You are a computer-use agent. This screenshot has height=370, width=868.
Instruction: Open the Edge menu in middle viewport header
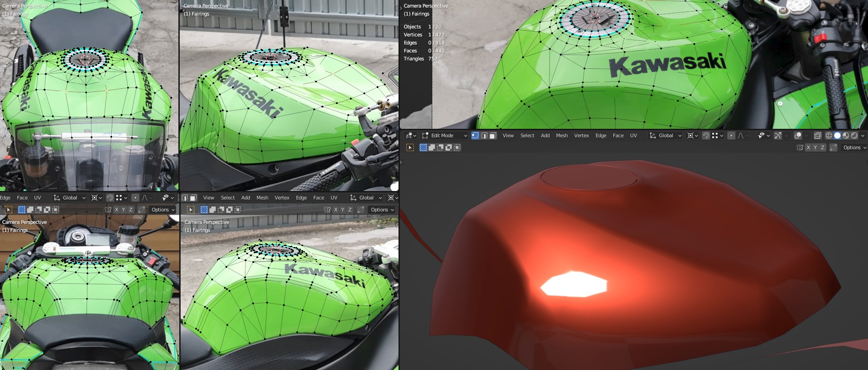(301, 198)
